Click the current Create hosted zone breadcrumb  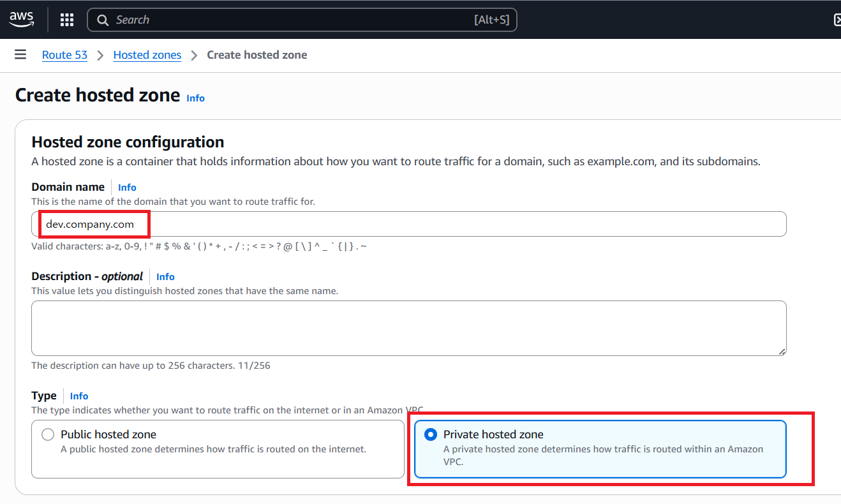[257, 55]
